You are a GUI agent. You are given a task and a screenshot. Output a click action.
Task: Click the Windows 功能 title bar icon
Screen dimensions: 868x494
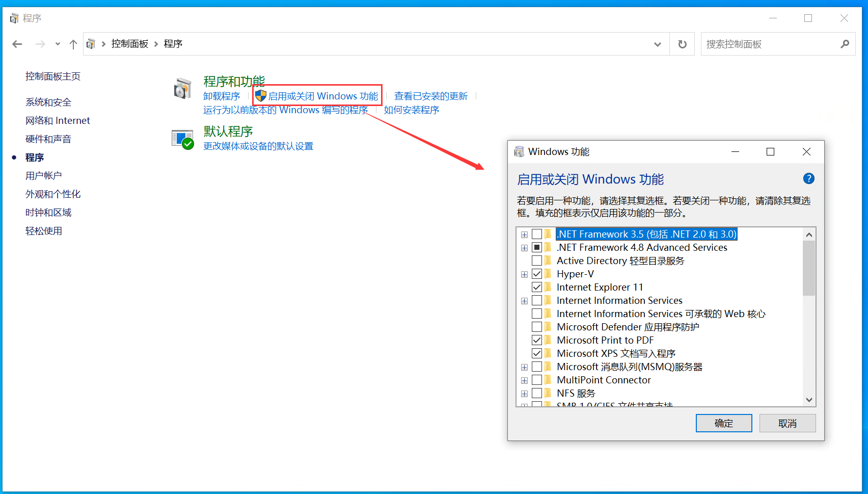(x=519, y=151)
